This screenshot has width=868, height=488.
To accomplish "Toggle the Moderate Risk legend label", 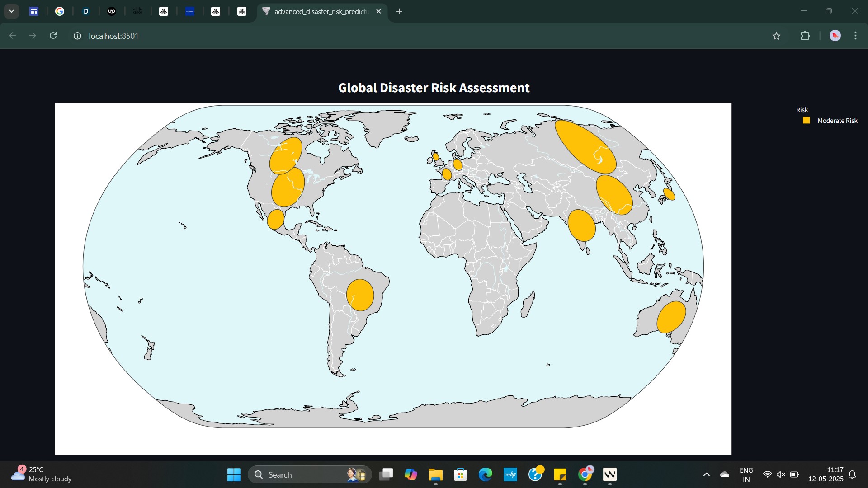I will pyautogui.click(x=837, y=121).
